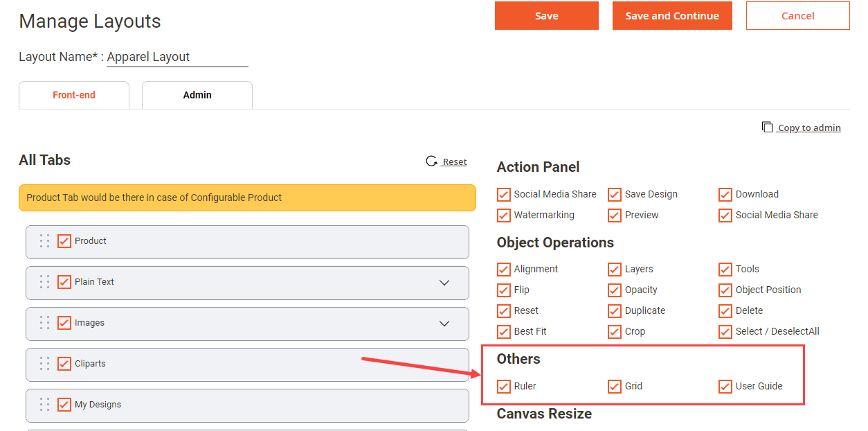The image size is (868, 431).
Task: Click the Layout Name input field
Action: (x=177, y=56)
